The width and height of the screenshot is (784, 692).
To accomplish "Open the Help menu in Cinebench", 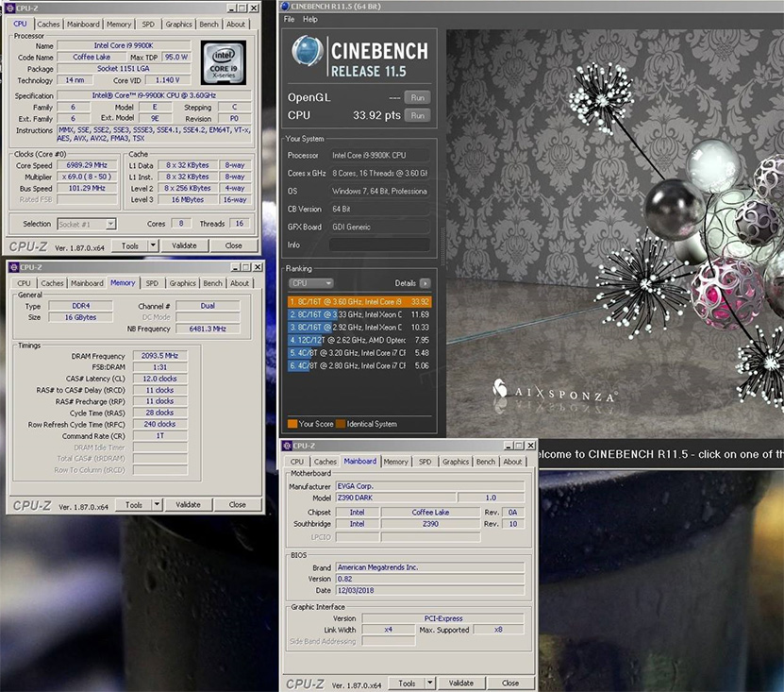I will [310, 19].
